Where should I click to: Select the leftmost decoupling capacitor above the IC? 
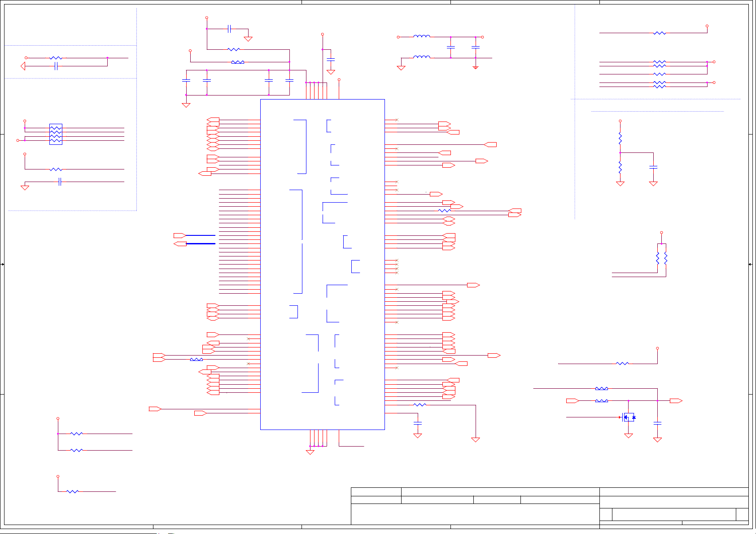point(186,80)
